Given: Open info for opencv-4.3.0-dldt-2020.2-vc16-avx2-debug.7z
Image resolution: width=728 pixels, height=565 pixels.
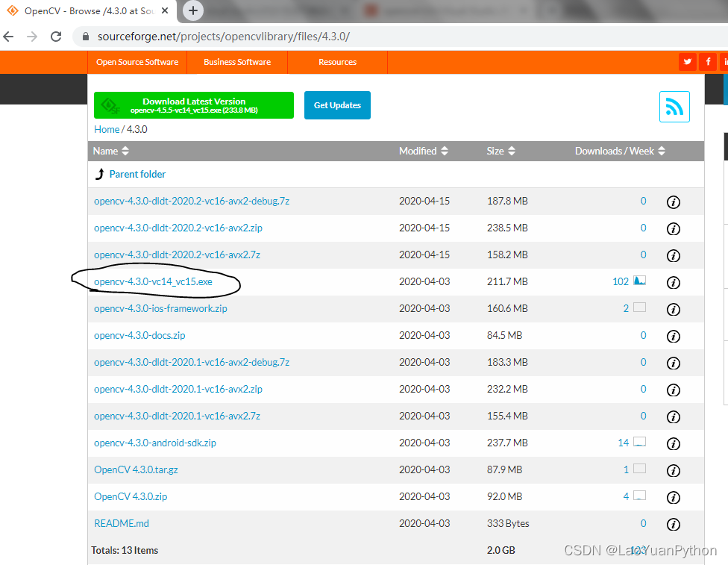Looking at the screenshot, I should pyautogui.click(x=674, y=202).
